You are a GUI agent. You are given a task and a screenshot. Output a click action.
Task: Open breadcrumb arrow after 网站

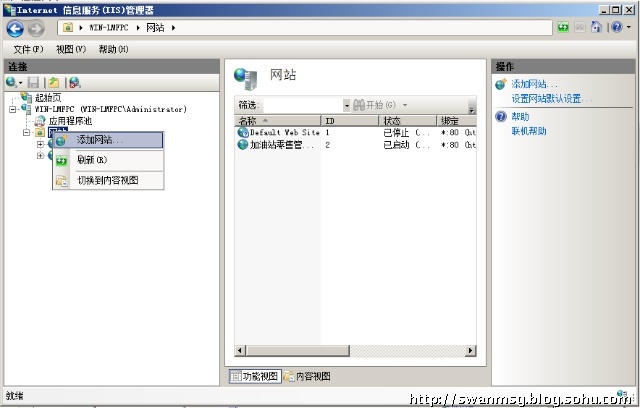[x=173, y=28]
